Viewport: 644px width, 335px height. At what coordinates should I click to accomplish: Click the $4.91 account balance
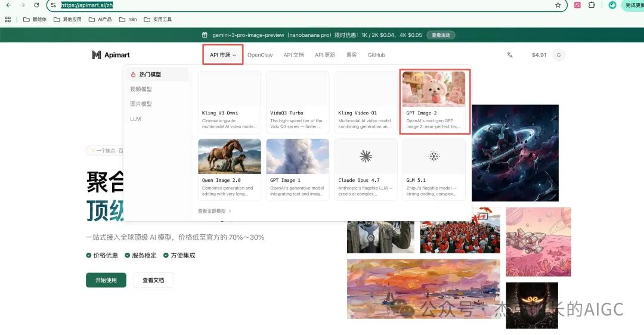click(539, 55)
